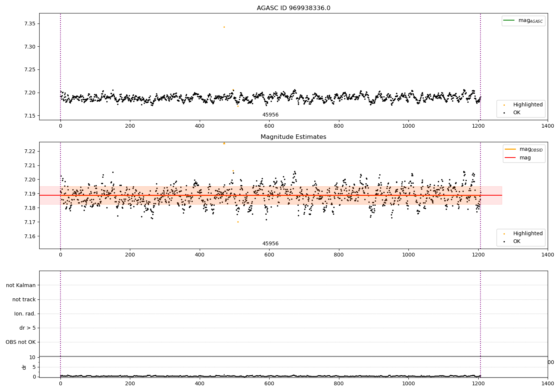
Task: Click the '45956' label in Magnitude Estimates plot
Action: pyautogui.click(x=270, y=244)
